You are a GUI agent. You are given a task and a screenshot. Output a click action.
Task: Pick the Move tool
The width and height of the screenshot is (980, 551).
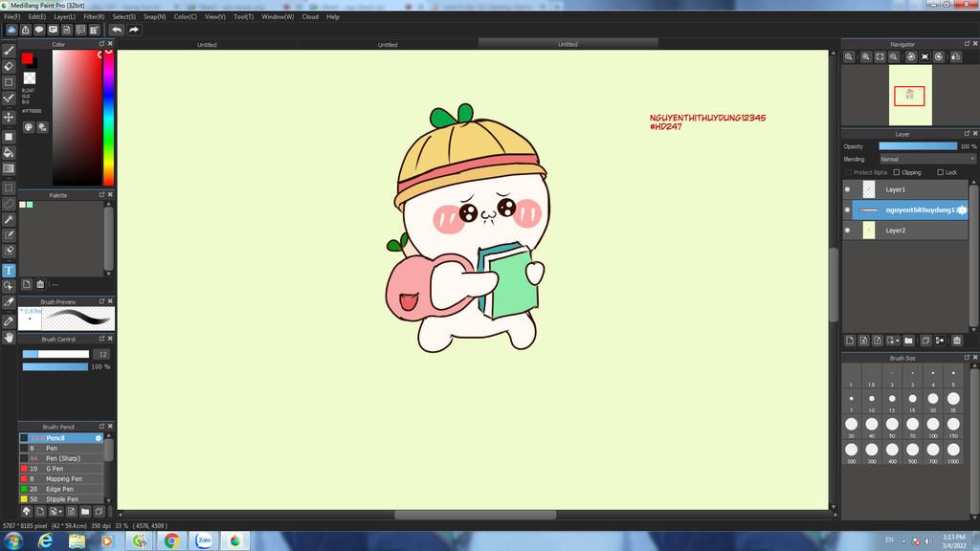[x=9, y=117]
